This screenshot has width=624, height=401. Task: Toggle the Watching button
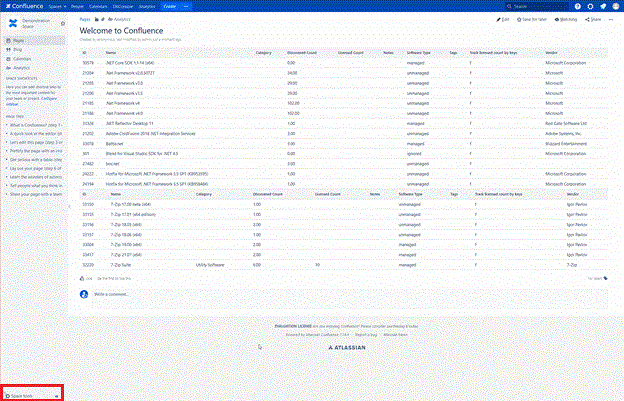coord(568,19)
